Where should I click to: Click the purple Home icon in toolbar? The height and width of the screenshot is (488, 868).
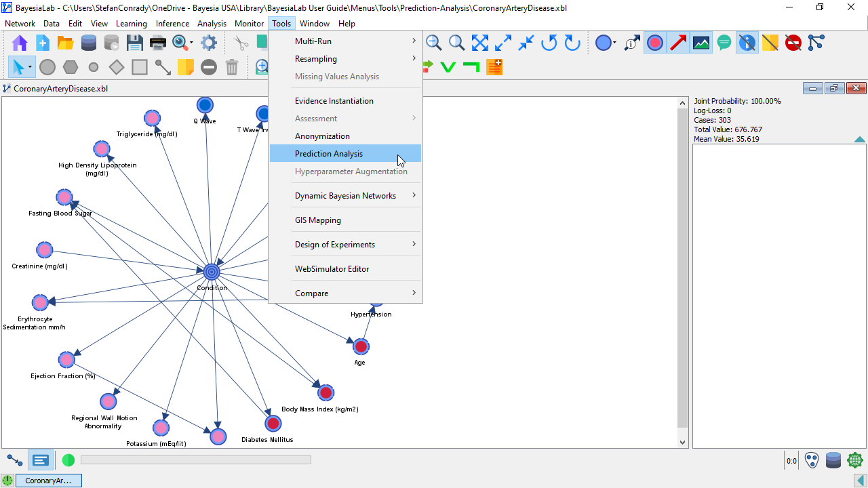[x=20, y=43]
